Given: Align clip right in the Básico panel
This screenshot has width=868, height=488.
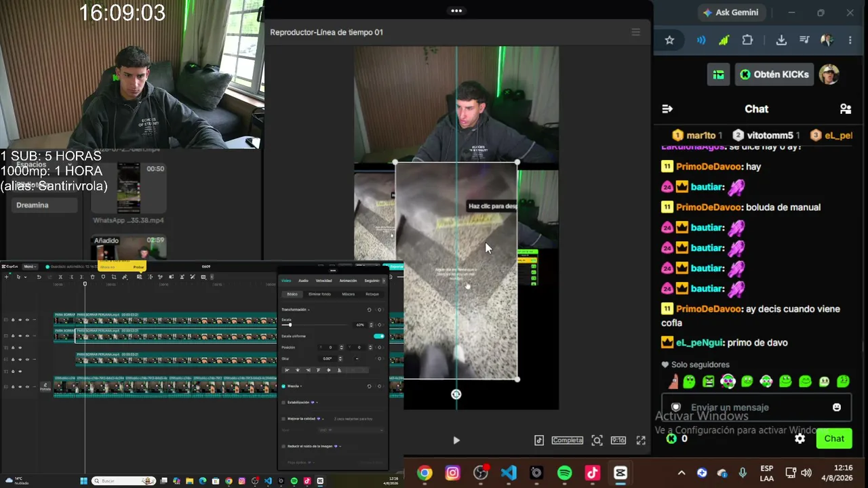Looking at the screenshot, I should [x=308, y=370].
